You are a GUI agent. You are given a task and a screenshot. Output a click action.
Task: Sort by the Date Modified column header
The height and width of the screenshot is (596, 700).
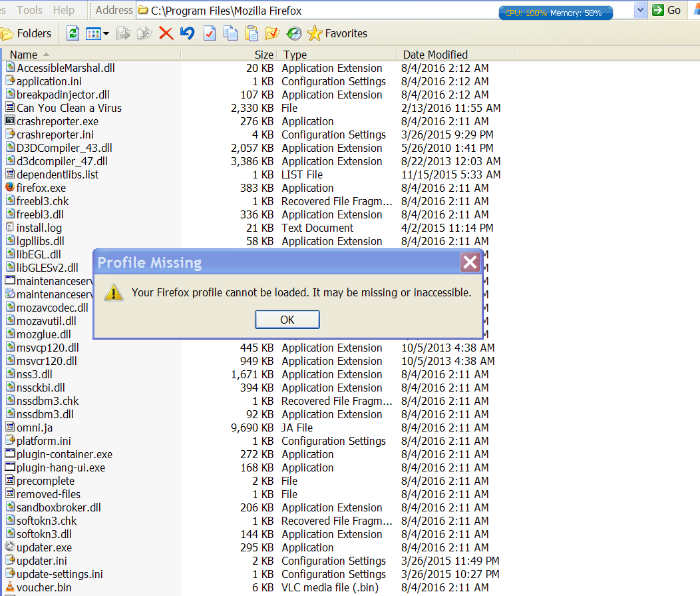[x=456, y=55]
